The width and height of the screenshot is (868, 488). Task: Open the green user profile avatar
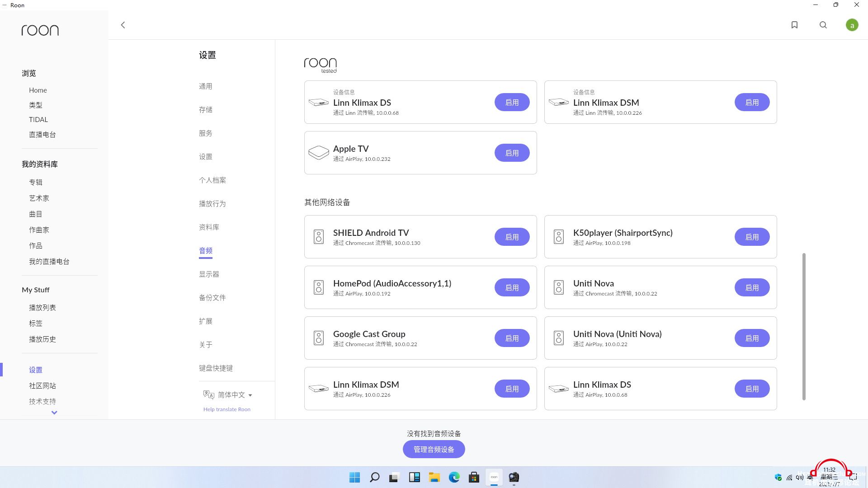pos(852,25)
